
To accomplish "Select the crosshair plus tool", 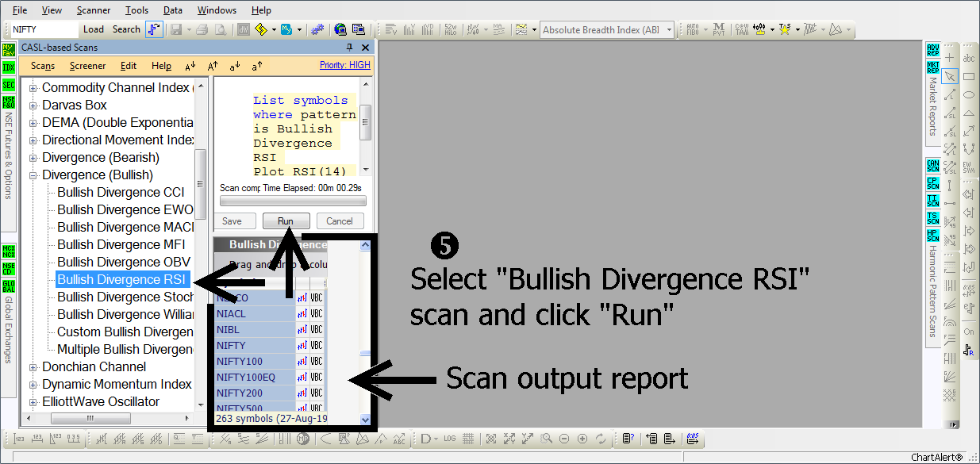I will coord(950,58).
